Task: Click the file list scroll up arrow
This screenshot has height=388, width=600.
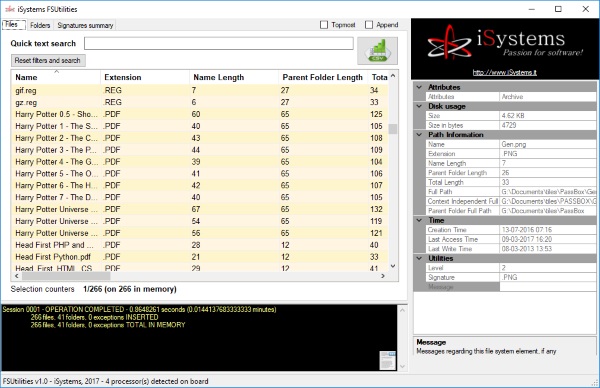Action: [x=393, y=76]
